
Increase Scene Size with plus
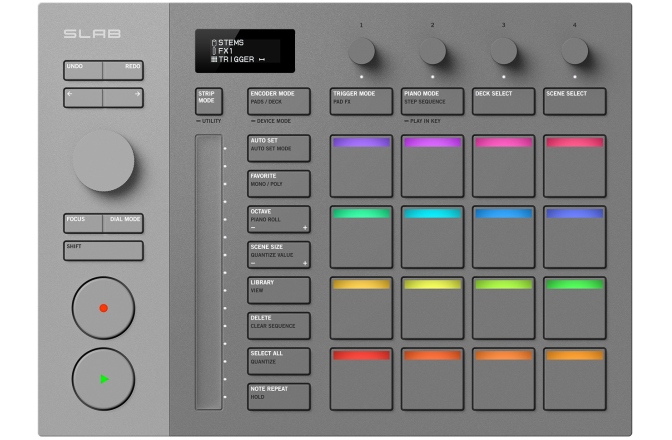(x=305, y=263)
